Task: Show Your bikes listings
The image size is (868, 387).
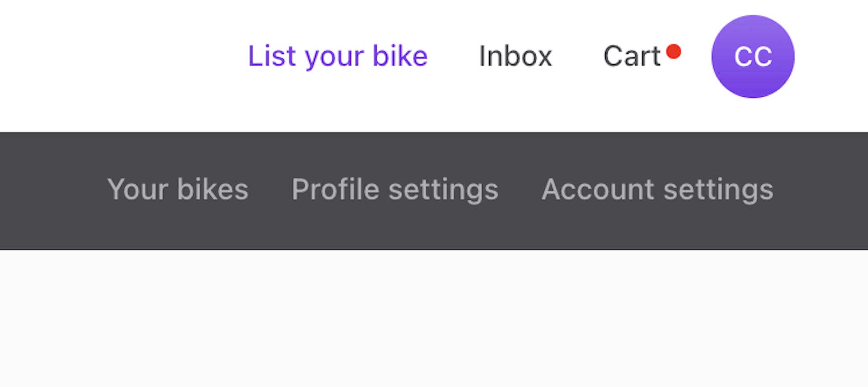Action: pos(178,189)
